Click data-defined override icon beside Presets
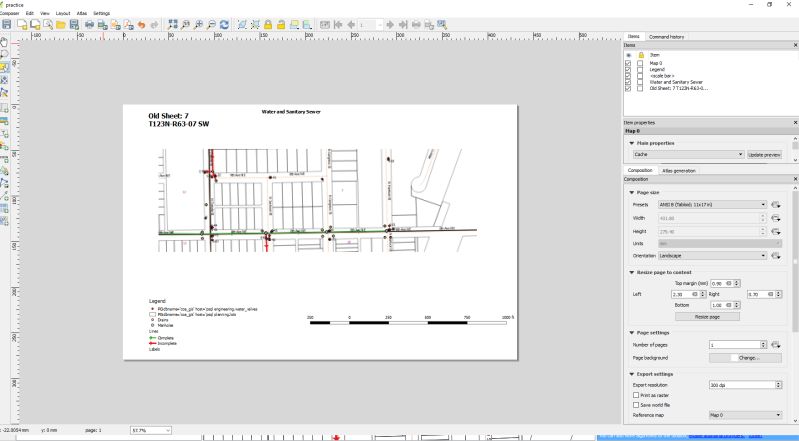 click(775, 204)
